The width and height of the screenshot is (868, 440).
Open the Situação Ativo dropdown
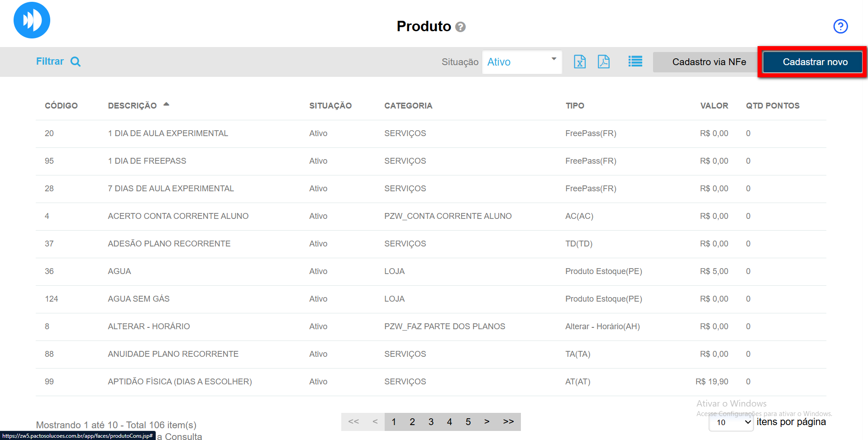point(521,62)
